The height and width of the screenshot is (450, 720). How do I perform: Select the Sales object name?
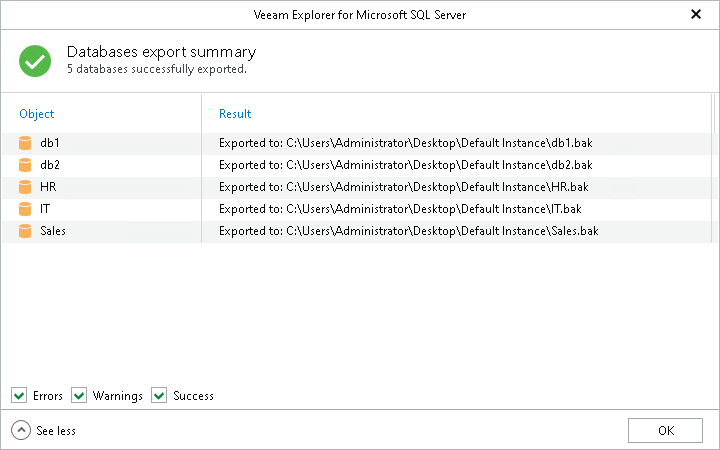point(53,231)
